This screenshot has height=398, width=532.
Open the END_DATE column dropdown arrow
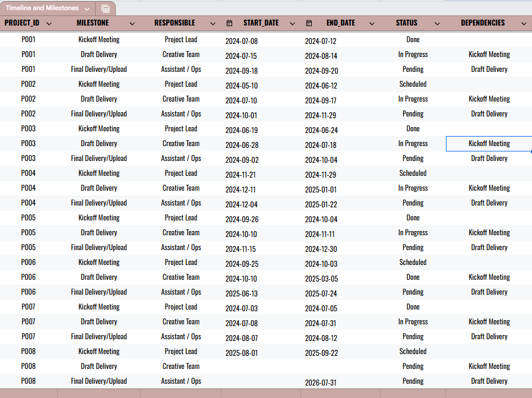372,24
